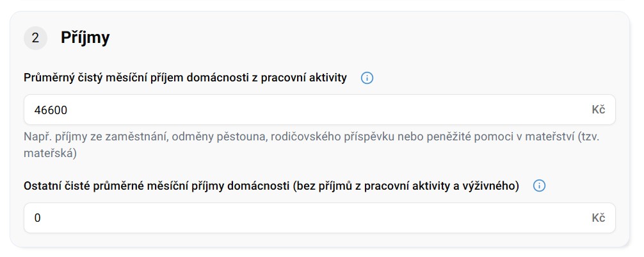Click the 0 value in second field

pos(37,219)
